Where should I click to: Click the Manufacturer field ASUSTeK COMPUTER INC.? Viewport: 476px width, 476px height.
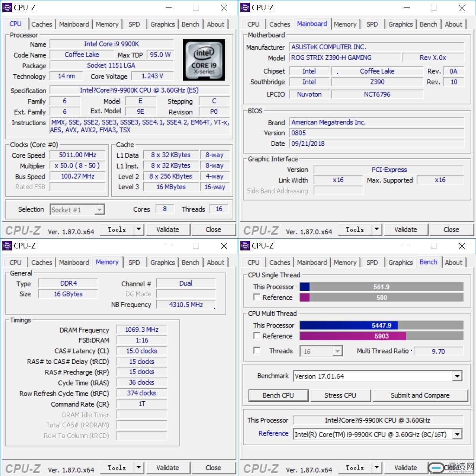pos(377,47)
